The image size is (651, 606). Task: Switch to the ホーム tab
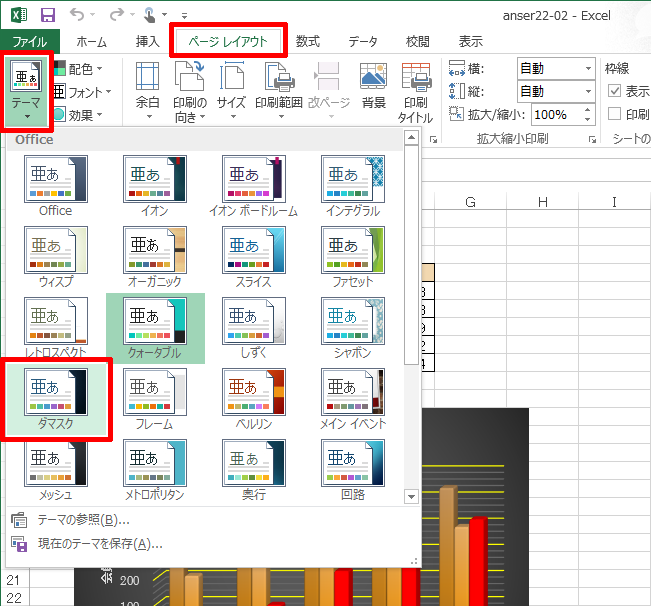92,42
